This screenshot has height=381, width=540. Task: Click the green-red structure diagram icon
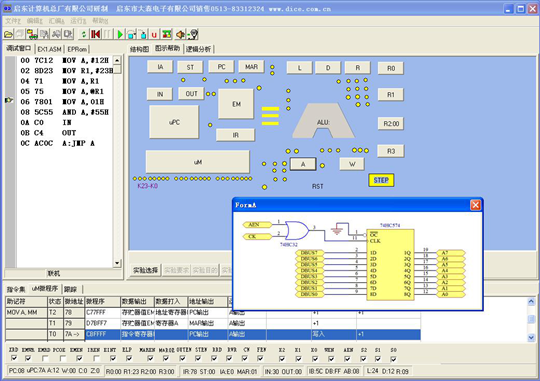point(167,34)
